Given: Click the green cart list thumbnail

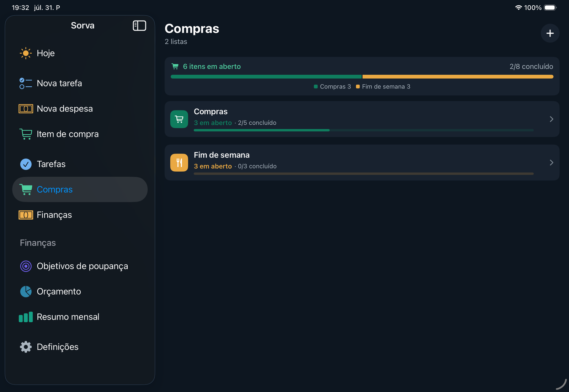Looking at the screenshot, I should (179, 119).
